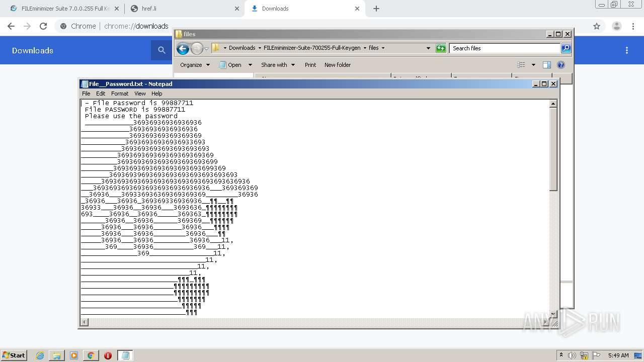Reload the Chrome page
Screen dimensions: 644x362
coord(43,26)
